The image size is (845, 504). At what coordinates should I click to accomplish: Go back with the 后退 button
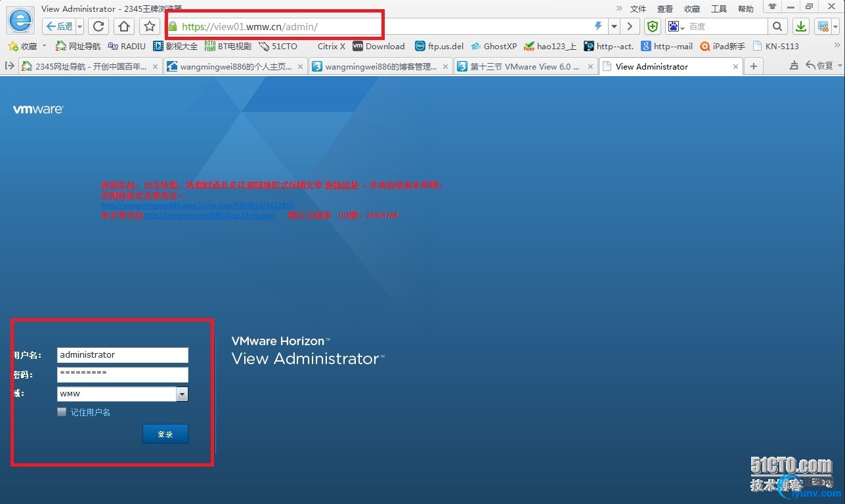pos(59,26)
